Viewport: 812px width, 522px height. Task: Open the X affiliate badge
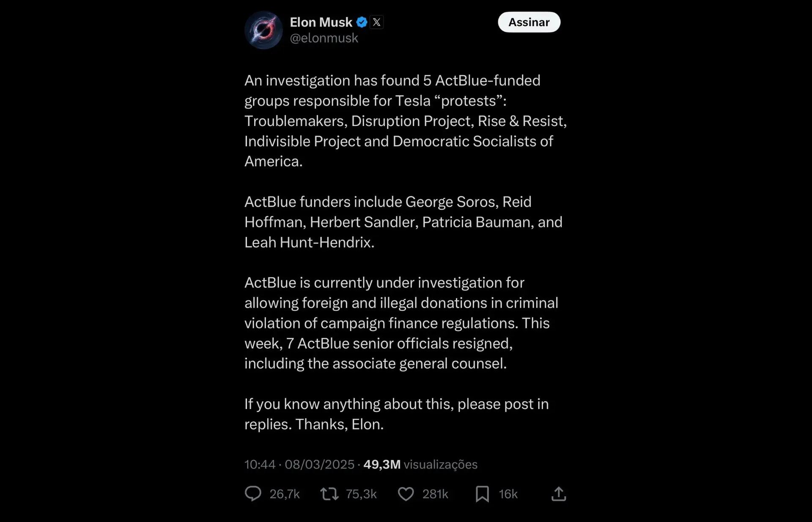coord(376,22)
